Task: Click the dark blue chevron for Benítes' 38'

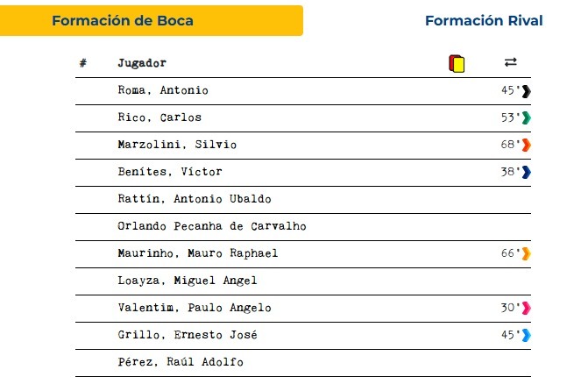Action: tap(526, 172)
